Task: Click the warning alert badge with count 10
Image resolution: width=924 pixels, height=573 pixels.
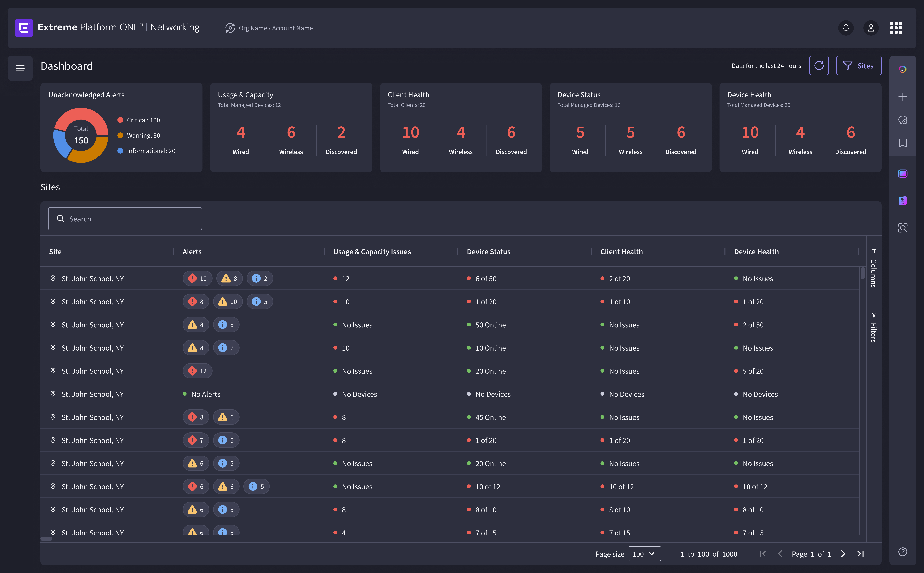Action: point(228,302)
